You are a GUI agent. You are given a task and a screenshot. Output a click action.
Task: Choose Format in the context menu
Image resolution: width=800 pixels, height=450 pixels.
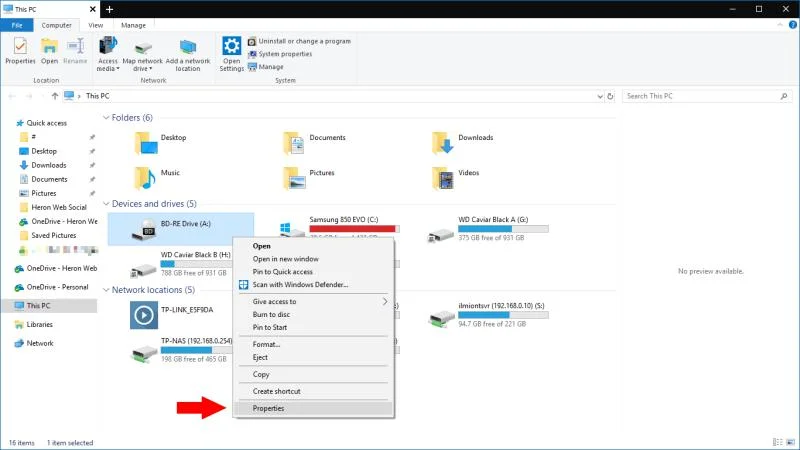pos(266,344)
